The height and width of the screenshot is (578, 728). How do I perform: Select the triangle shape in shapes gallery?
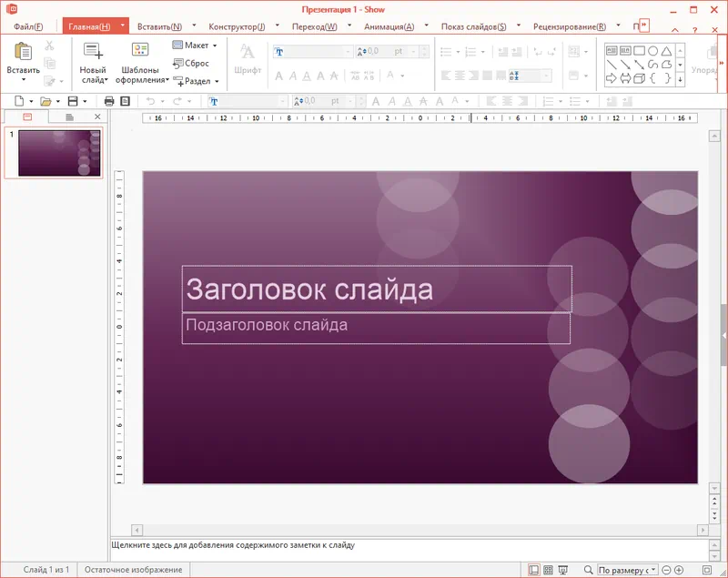[667, 51]
